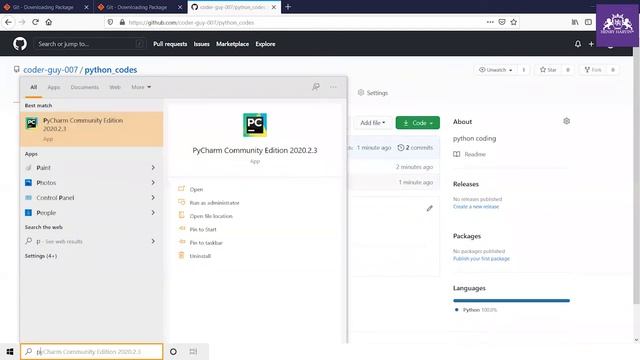
Task: Click the README edit pencil icon
Action: tap(429, 208)
